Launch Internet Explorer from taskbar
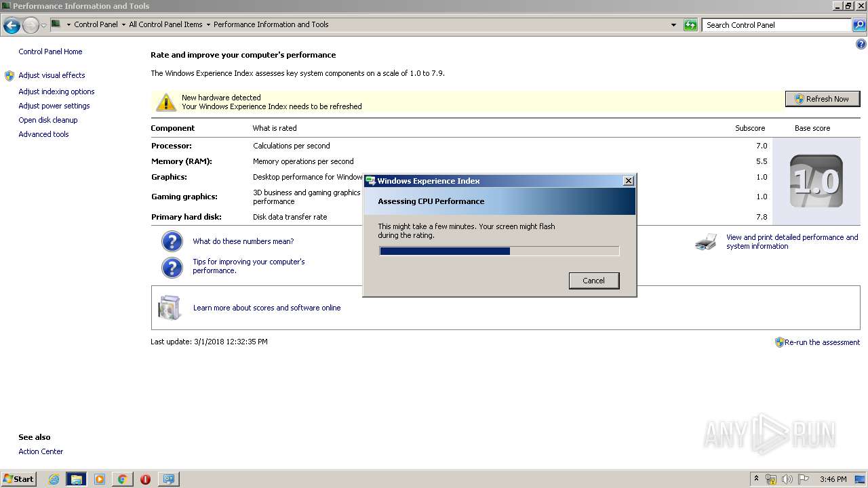 click(x=54, y=479)
